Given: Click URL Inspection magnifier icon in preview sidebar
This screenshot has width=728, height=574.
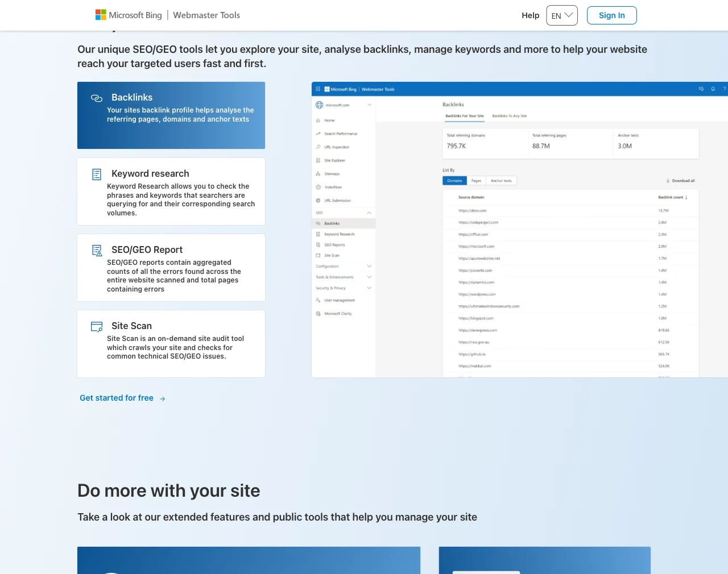Looking at the screenshot, I should [x=318, y=147].
